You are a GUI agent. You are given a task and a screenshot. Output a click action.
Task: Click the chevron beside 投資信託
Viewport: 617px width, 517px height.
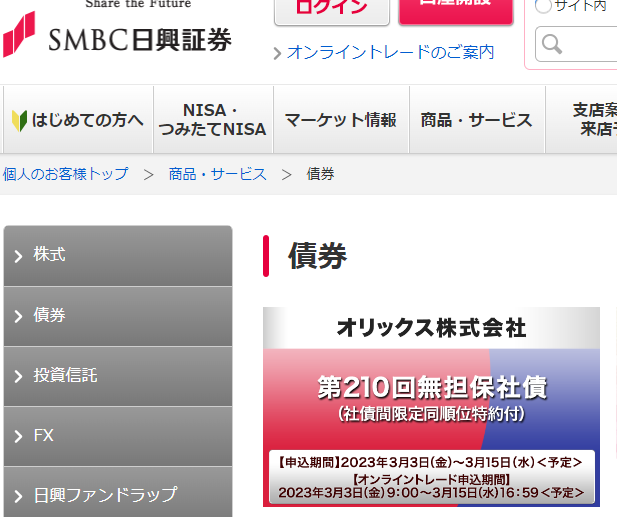(18, 376)
